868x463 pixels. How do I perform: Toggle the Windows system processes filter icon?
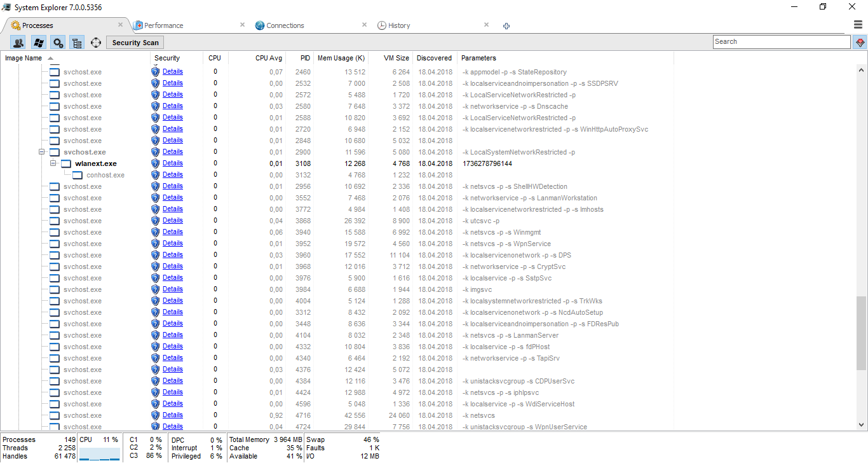[38, 43]
